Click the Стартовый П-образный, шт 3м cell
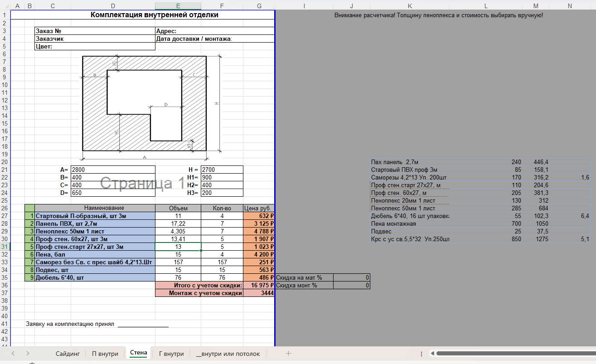The image size is (596, 364). coord(95,216)
